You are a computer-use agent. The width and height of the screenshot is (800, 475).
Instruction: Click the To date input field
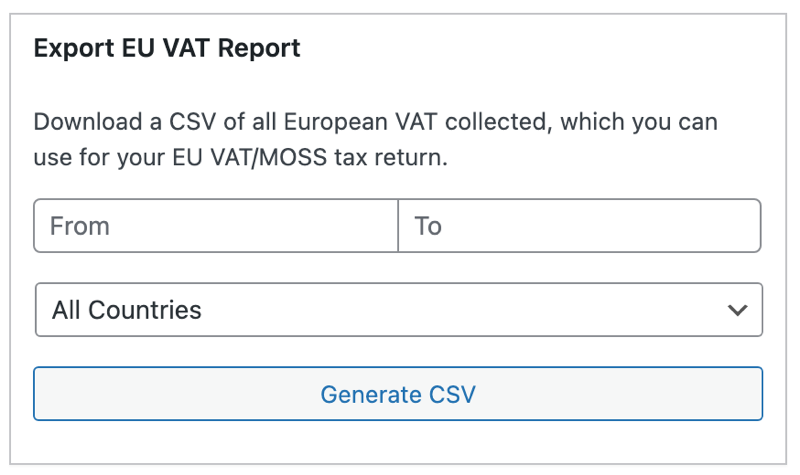(580, 226)
